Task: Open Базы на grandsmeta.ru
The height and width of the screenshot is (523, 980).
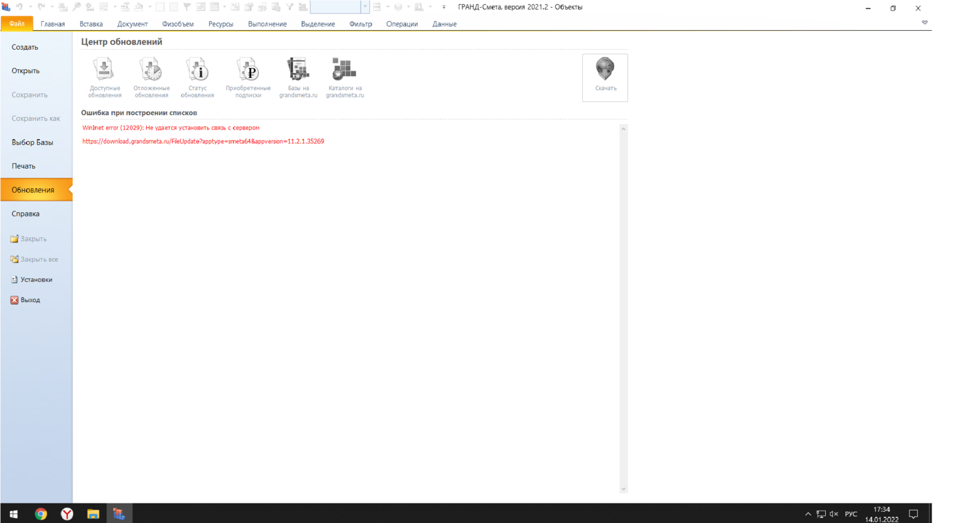Action: (x=298, y=78)
